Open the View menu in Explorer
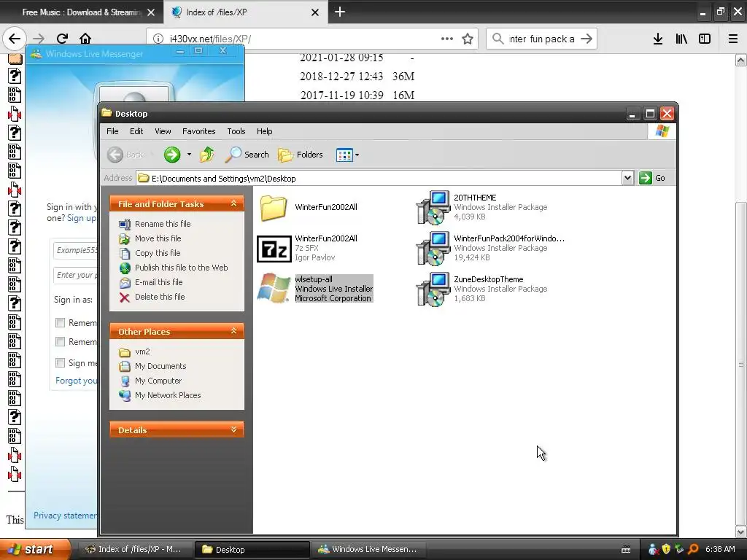 point(163,131)
